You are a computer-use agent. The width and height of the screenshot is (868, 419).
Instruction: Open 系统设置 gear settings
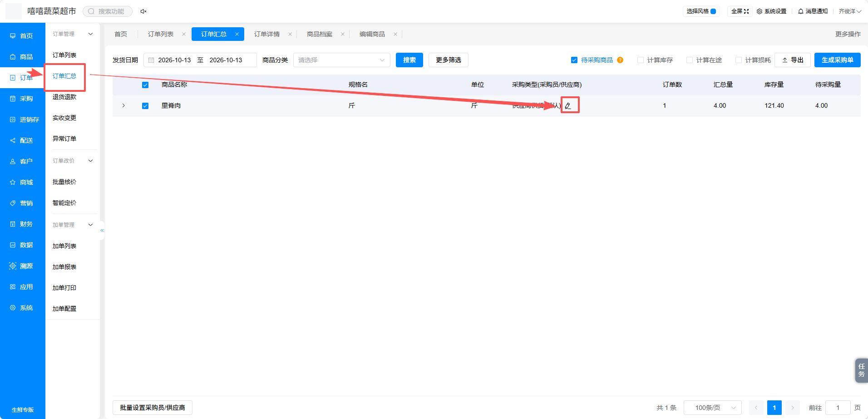[x=771, y=11]
